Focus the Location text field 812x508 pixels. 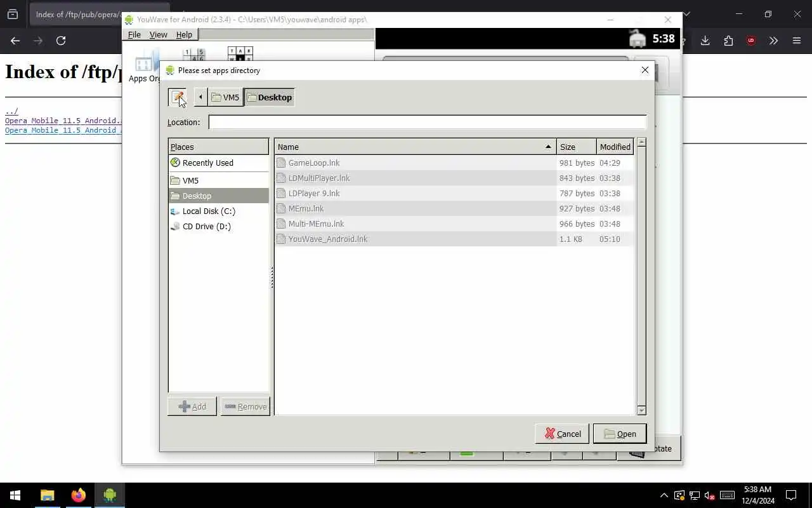(x=428, y=122)
